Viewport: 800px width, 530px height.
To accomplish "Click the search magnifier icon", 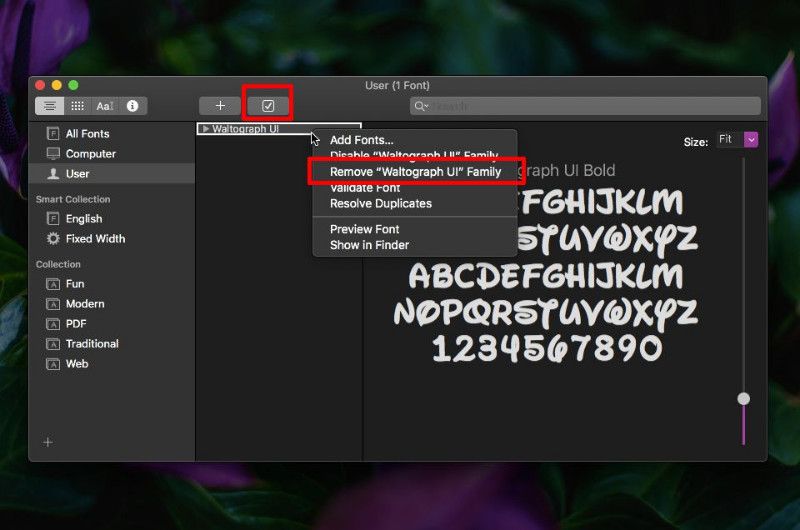I will click(x=422, y=106).
